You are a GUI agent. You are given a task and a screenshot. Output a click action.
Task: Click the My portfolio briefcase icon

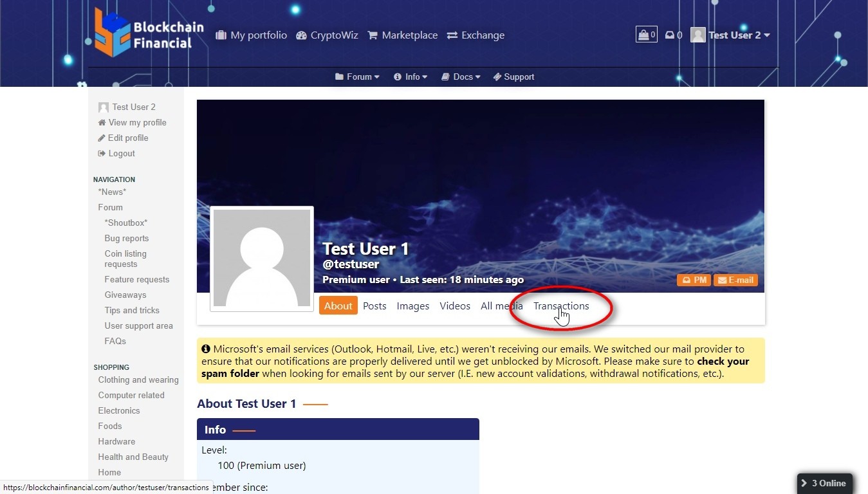(x=221, y=35)
